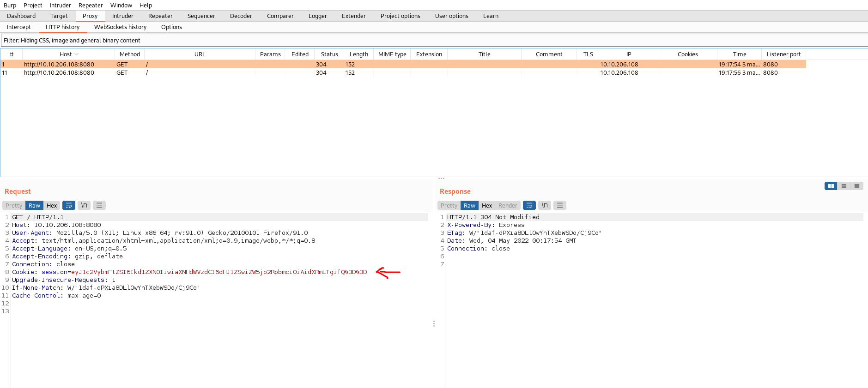Sort by Cookies column header
This screenshot has width=868, height=388.
(688, 54)
